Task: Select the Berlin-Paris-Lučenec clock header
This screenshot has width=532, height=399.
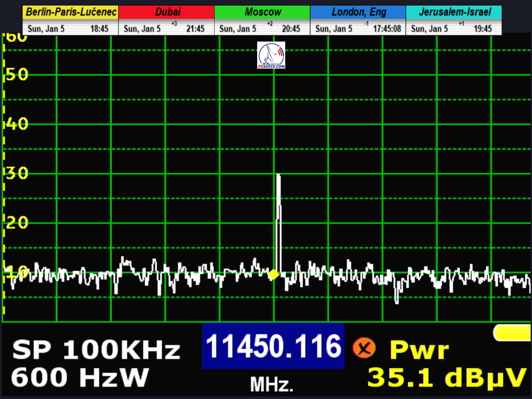Action: click(x=70, y=12)
